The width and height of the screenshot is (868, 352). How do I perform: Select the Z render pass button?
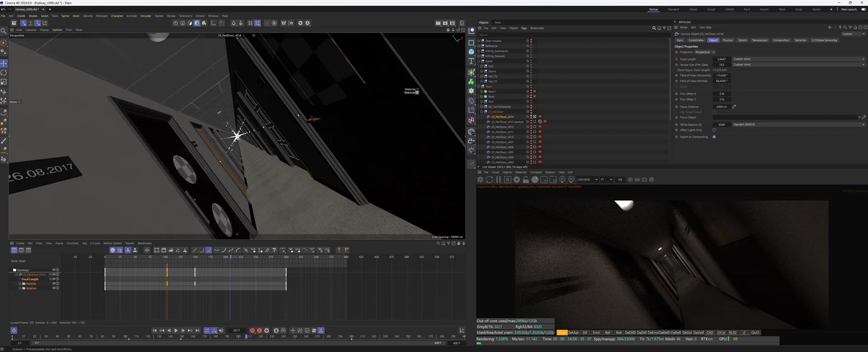744,333
